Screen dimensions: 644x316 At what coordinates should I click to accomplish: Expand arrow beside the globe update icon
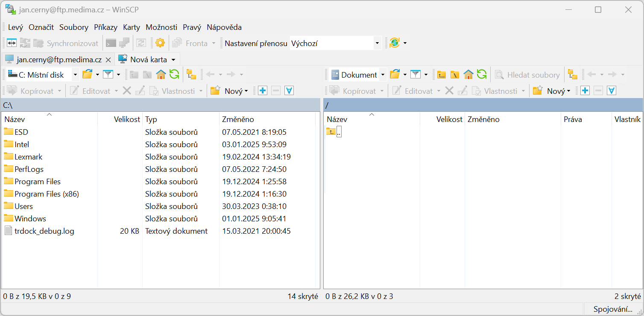coord(405,43)
